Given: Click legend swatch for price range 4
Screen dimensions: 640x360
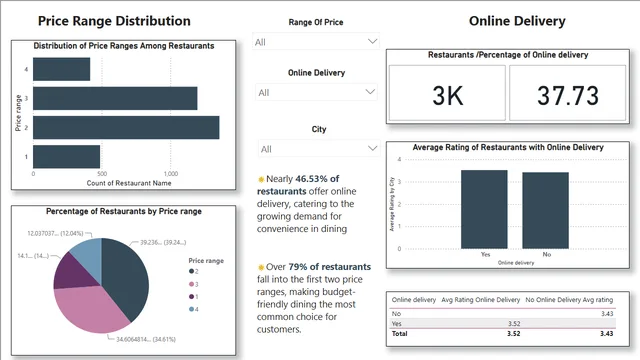Looking at the screenshot, I should click(x=191, y=309).
